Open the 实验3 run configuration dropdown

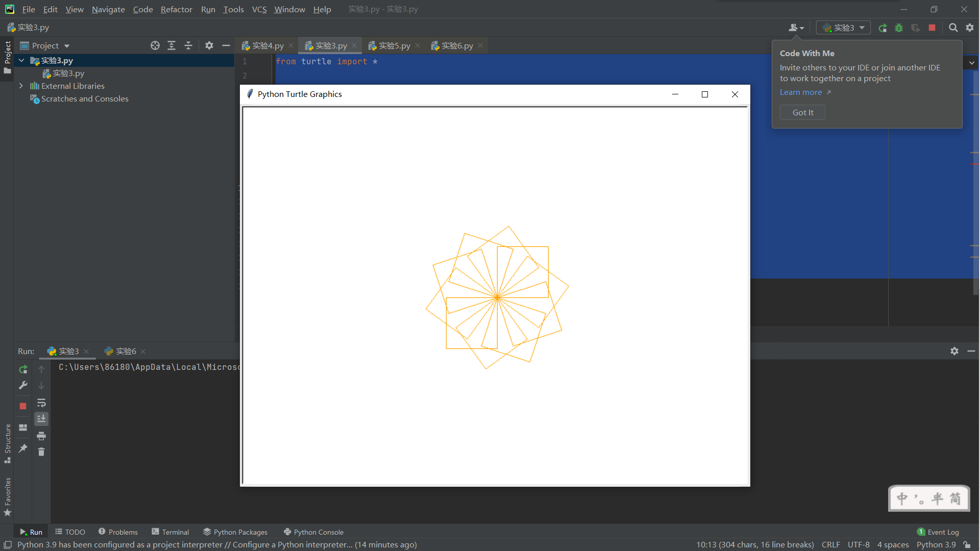tap(843, 28)
